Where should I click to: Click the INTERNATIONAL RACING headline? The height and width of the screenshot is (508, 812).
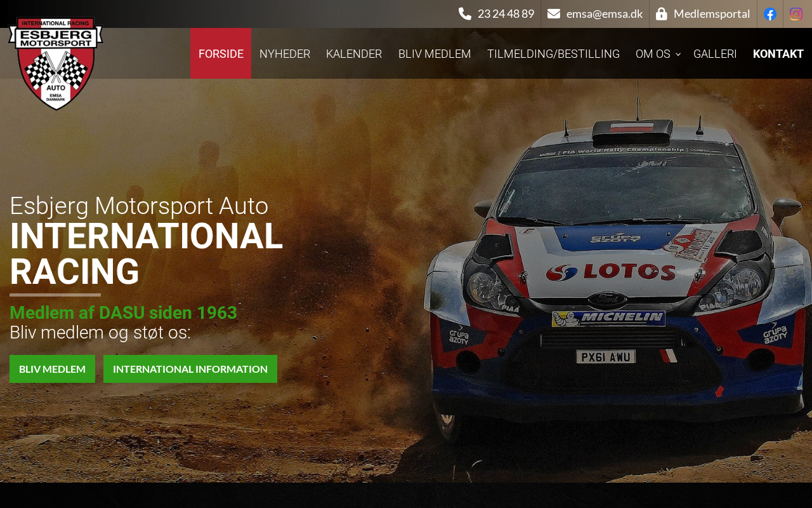(x=146, y=254)
